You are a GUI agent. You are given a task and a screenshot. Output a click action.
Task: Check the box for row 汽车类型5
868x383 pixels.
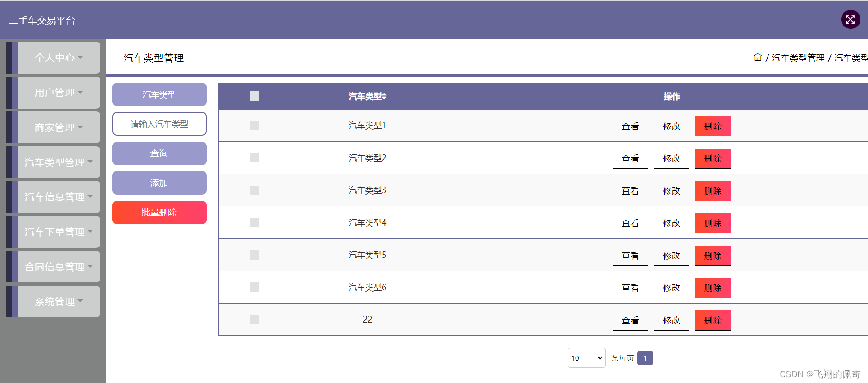pyautogui.click(x=255, y=255)
